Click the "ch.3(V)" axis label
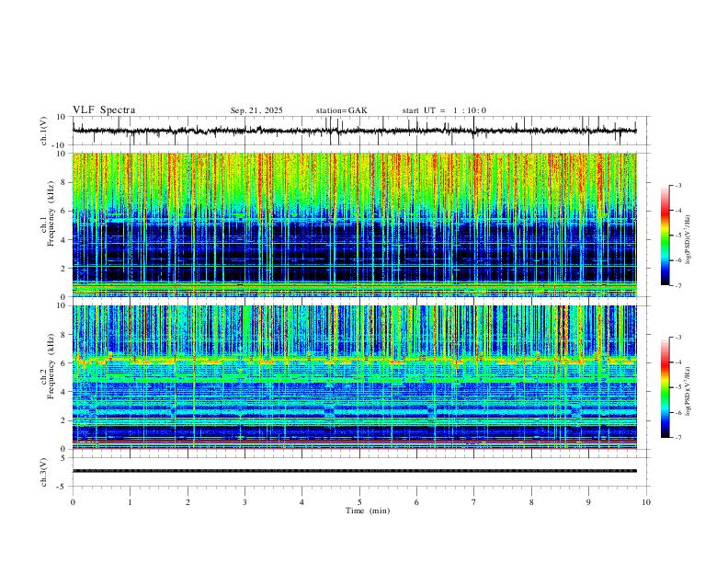This screenshot has height=563, width=728. point(44,472)
